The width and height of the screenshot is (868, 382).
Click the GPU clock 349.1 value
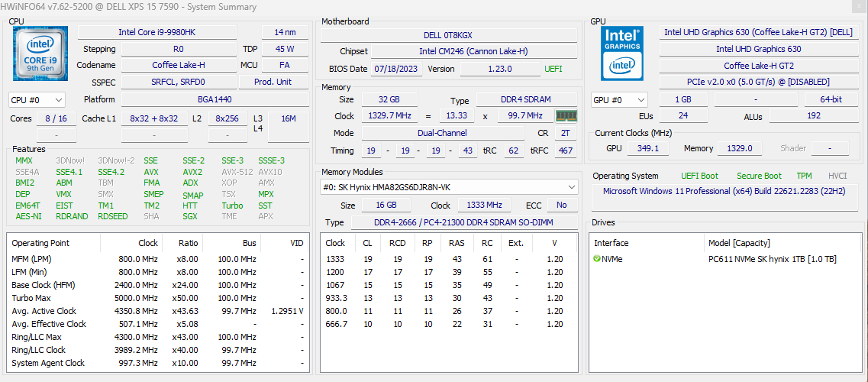pyautogui.click(x=648, y=148)
